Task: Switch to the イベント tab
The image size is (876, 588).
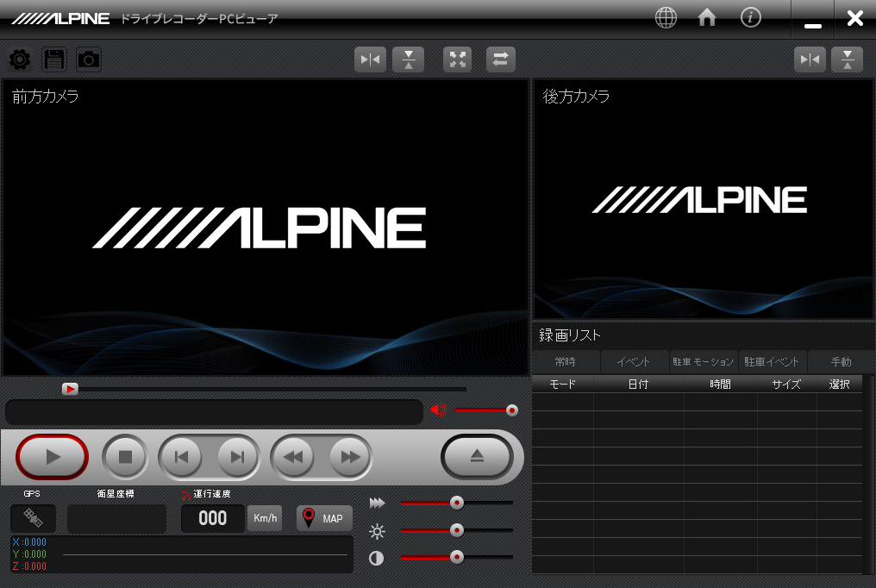Action: (x=634, y=362)
